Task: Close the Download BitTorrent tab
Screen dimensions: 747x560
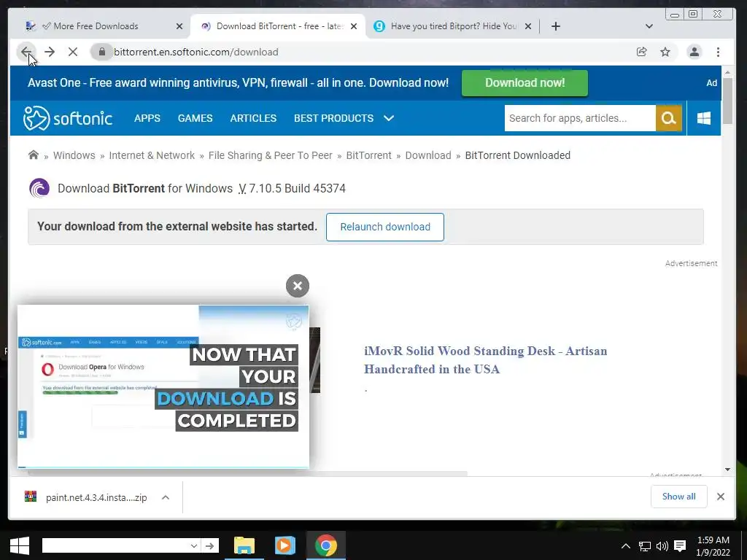Action: tap(354, 26)
